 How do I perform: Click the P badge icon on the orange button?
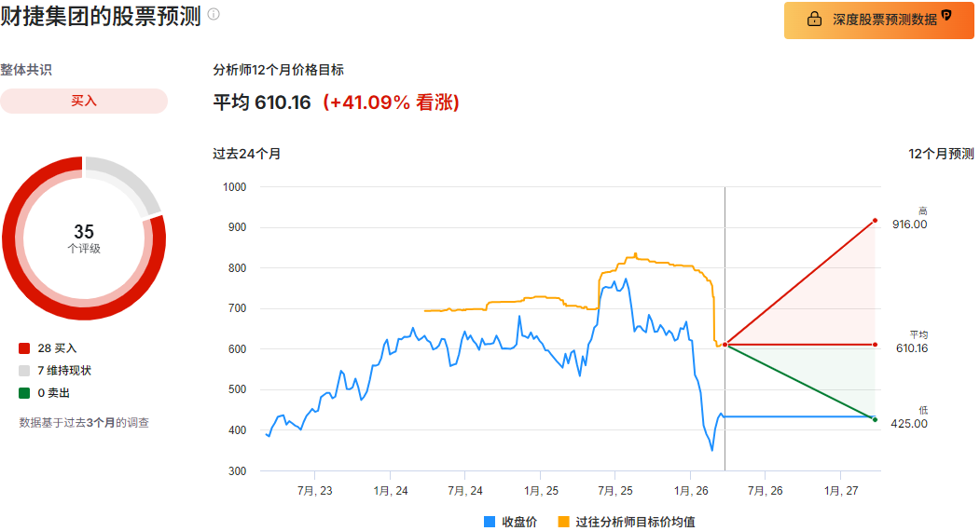tap(945, 15)
